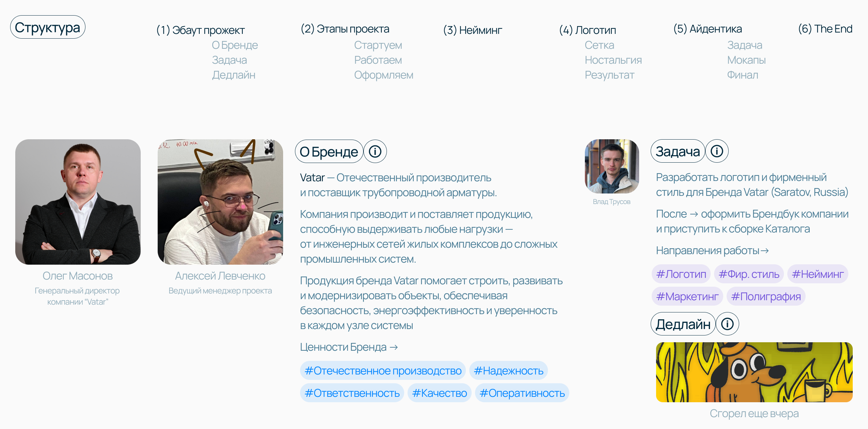
Task: Open Олег Масонов's portrait photo
Action: point(78,202)
